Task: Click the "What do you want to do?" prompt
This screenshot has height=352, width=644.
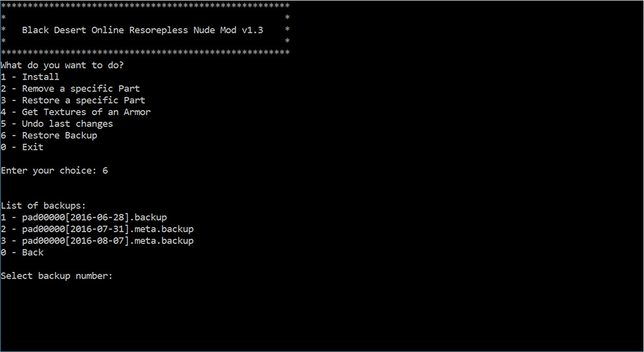Action: coord(62,65)
